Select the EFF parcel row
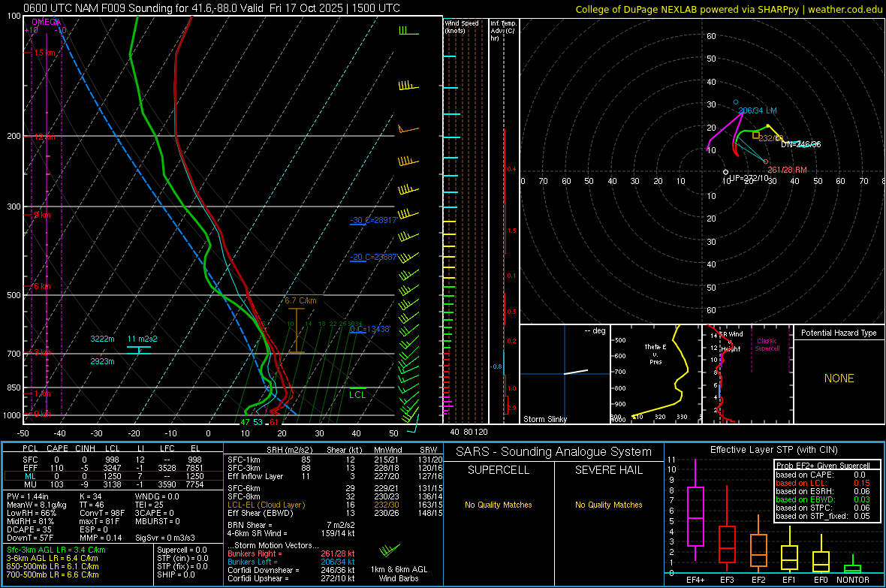Screen dimensions: 886x588 [x=113, y=468]
